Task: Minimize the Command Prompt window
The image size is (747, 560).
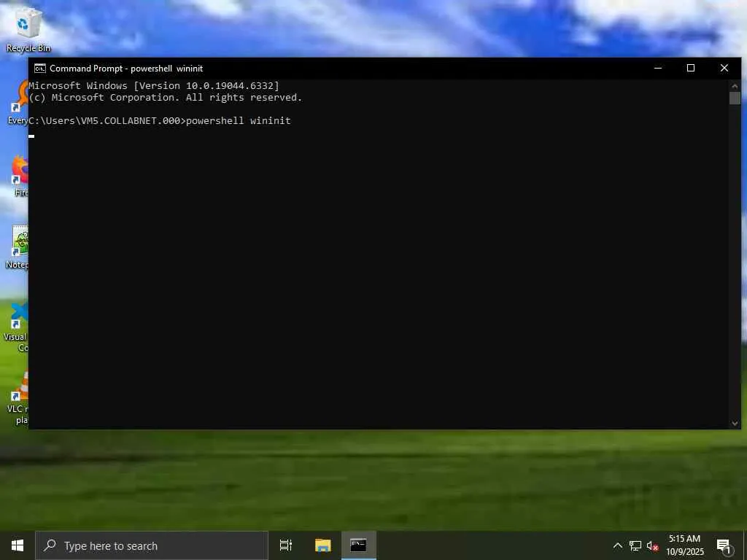Action: click(658, 69)
